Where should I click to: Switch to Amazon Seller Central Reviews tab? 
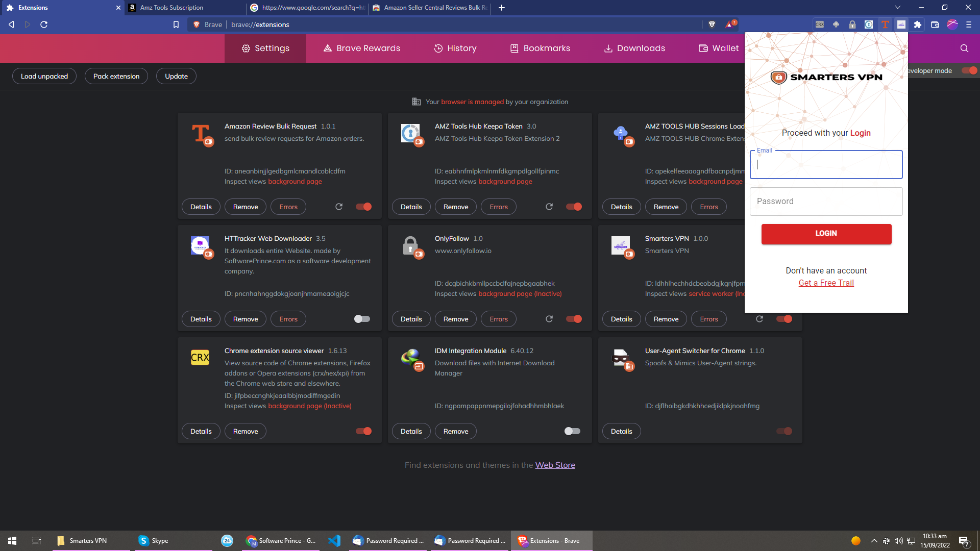pos(430,8)
